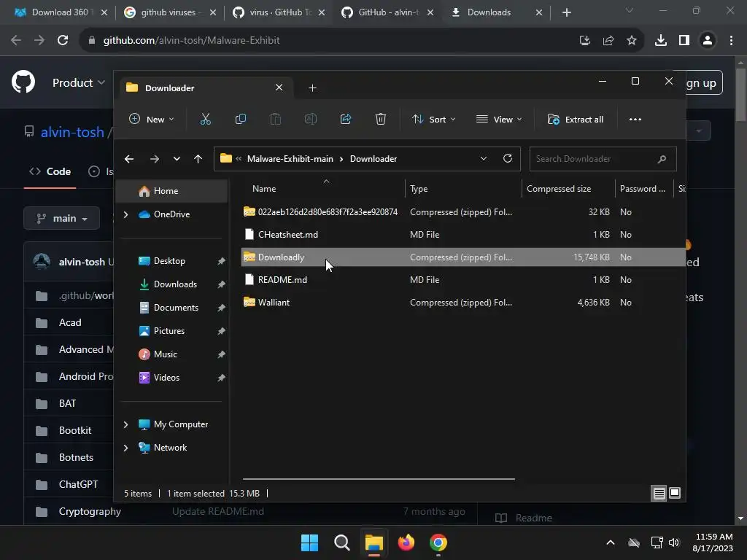
Task: Expand the address bar history dropdown
Action: point(484,158)
